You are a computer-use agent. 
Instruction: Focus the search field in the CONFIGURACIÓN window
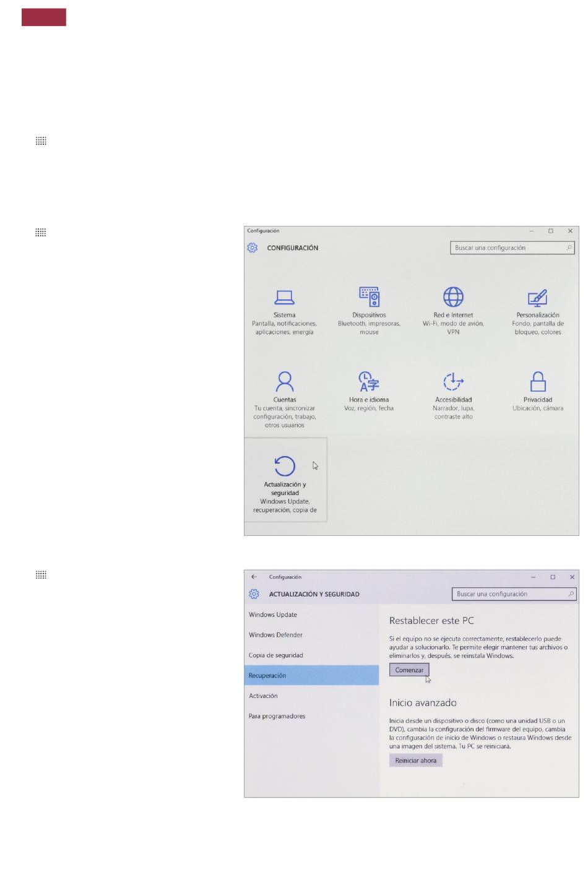click(x=512, y=248)
